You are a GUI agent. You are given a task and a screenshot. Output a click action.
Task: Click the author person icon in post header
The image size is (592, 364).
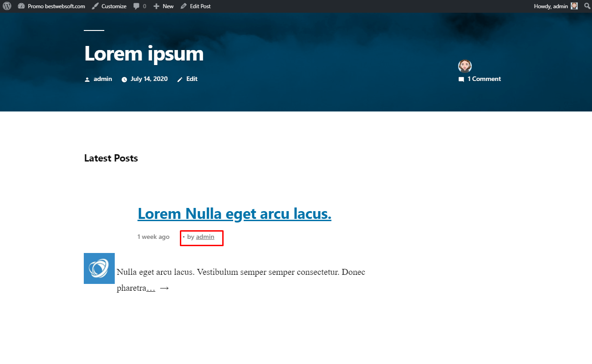(87, 80)
